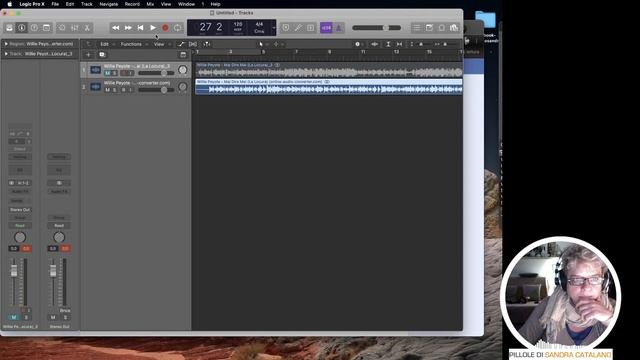Click Bnce button on Stereo Out strip
The width and height of the screenshot is (640, 360).
click(65, 310)
